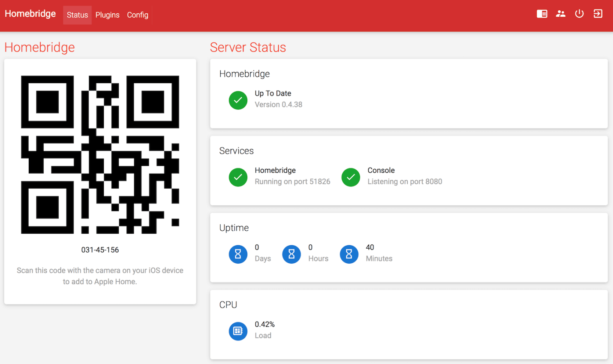
Task: Click the Running on port 51826 text
Action: point(292,182)
